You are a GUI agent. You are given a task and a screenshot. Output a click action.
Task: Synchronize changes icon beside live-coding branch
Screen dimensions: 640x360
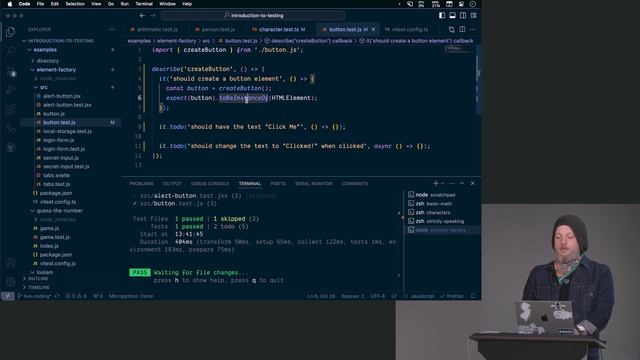pyautogui.click(x=57, y=296)
